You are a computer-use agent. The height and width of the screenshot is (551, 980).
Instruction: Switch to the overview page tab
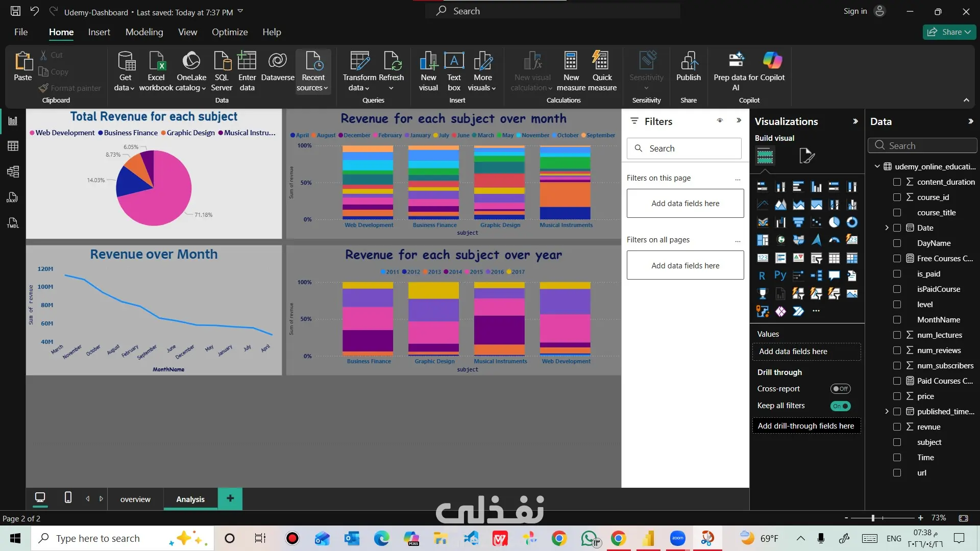(x=135, y=499)
